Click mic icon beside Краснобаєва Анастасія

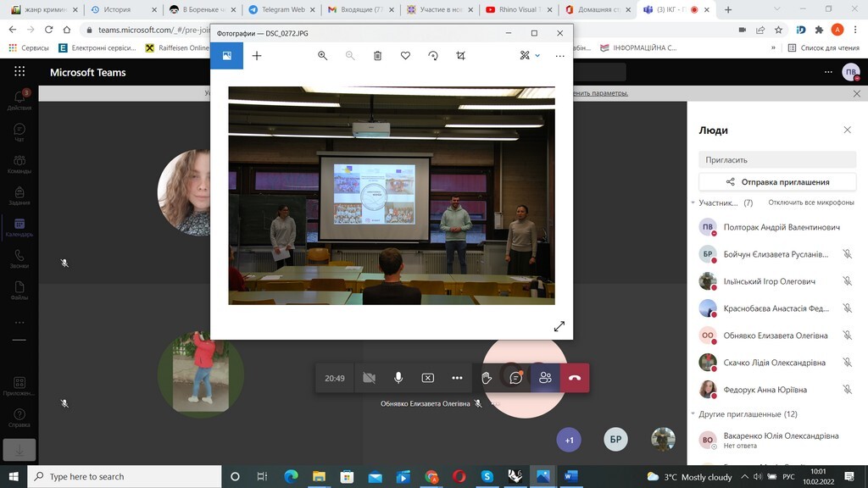coord(847,308)
